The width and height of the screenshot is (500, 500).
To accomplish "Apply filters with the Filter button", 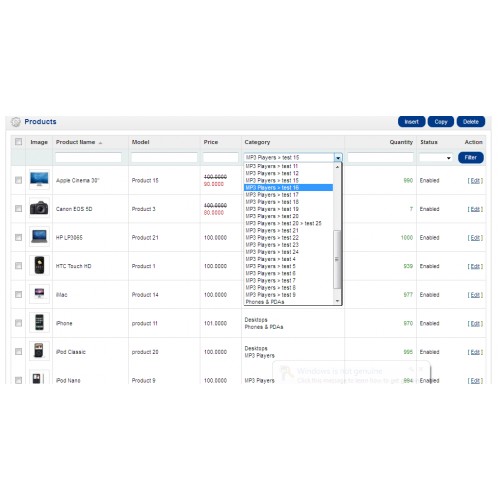I will [471, 157].
